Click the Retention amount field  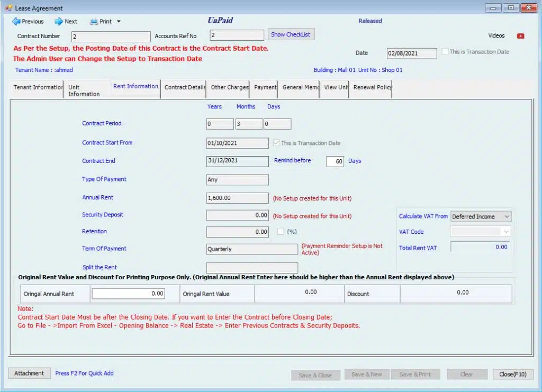pos(238,232)
